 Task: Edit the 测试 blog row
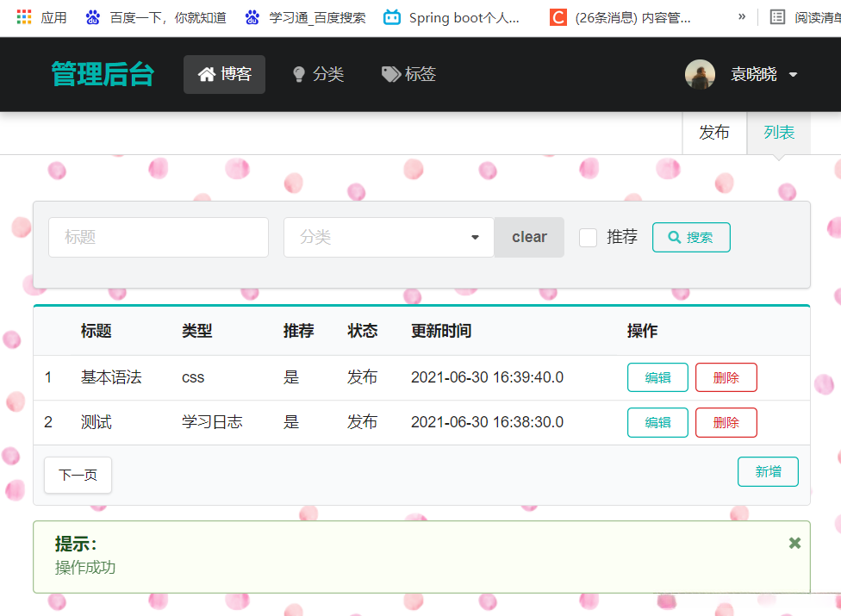click(657, 422)
